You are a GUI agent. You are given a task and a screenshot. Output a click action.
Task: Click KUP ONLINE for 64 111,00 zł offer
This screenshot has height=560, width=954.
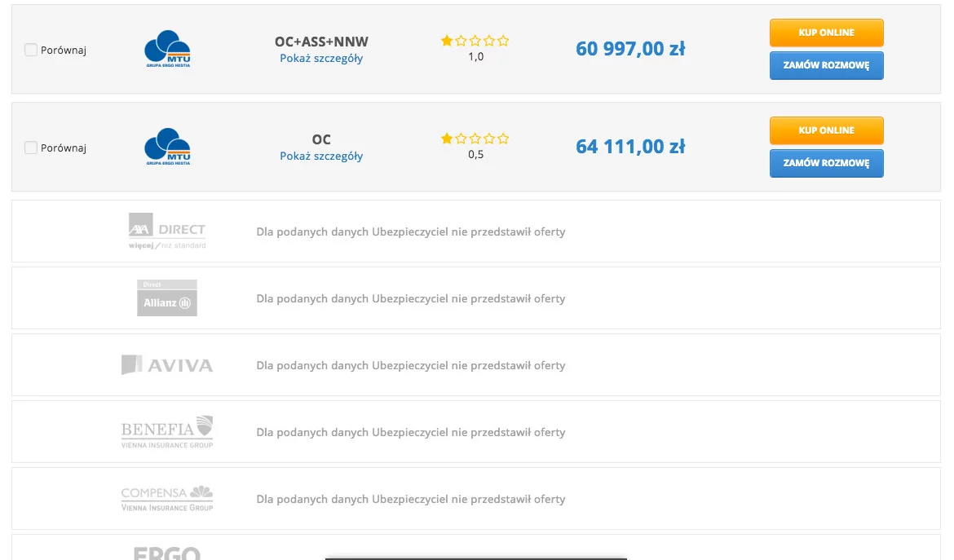(826, 130)
